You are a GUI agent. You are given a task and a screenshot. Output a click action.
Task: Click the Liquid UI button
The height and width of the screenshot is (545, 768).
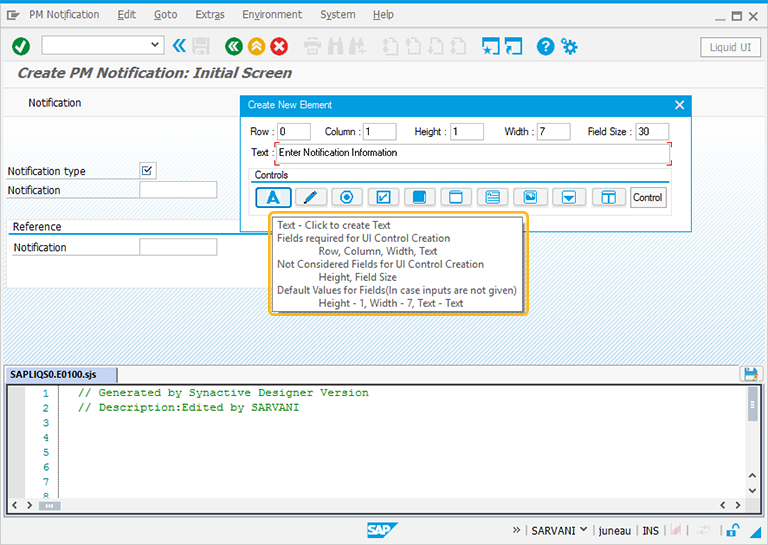click(730, 47)
